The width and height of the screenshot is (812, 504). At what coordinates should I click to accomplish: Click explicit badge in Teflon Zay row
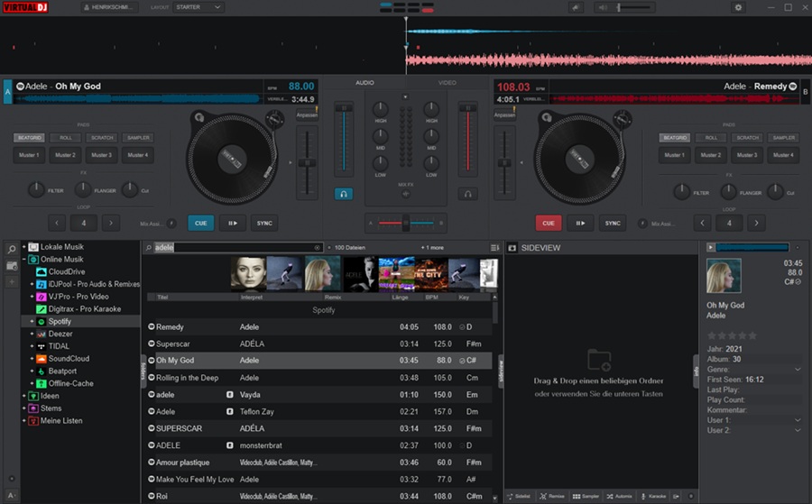pos(229,411)
